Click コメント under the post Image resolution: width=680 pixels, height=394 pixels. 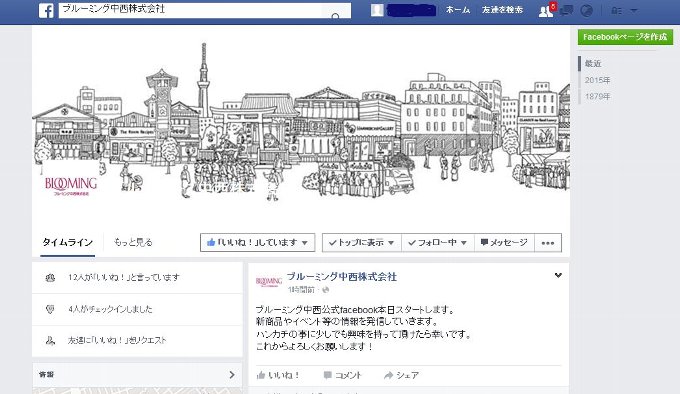pyautogui.click(x=342, y=375)
